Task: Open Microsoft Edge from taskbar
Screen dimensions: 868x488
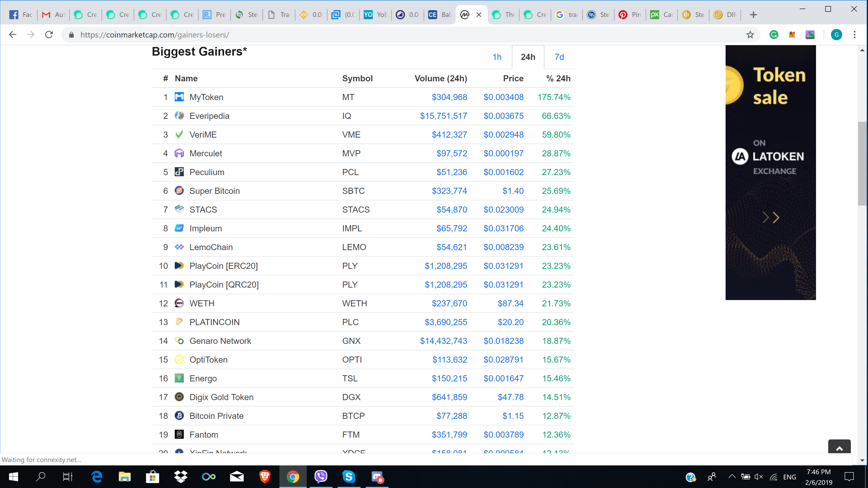Action: coord(97,476)
